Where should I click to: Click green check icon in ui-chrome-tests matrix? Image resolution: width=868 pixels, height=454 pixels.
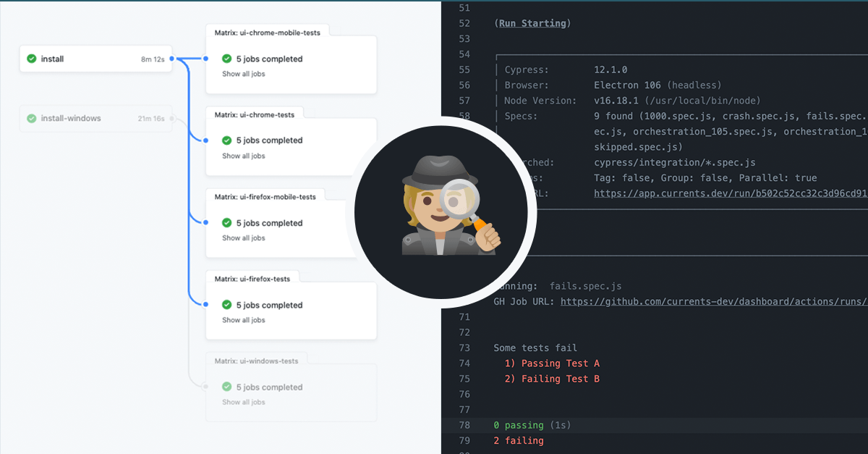click(x=226, y=140)
